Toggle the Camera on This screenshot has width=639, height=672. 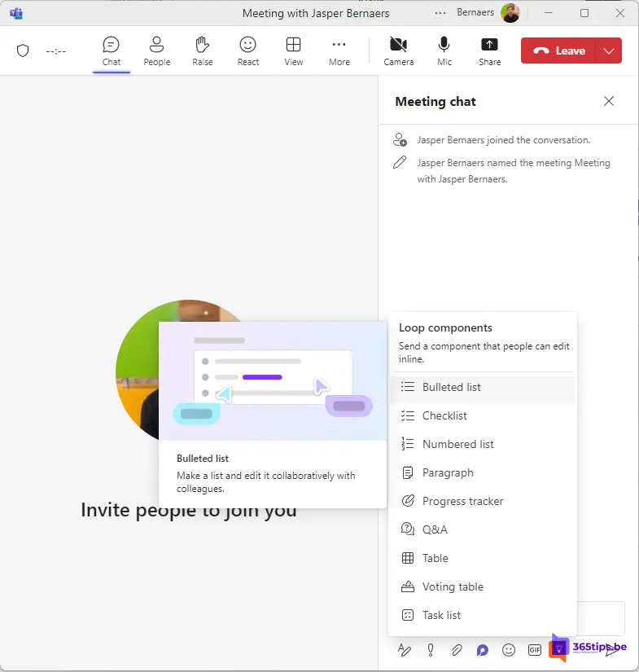398,51
